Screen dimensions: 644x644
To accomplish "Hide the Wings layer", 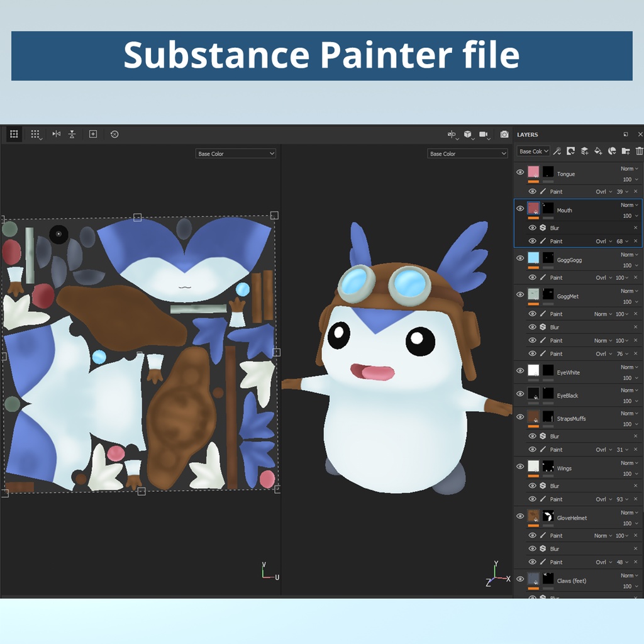I will click(x=520, y=466).
